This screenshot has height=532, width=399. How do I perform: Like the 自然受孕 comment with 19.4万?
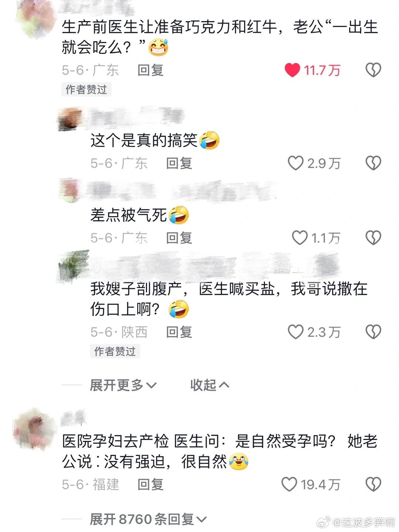pyautogui.click(x=289, y=484)
